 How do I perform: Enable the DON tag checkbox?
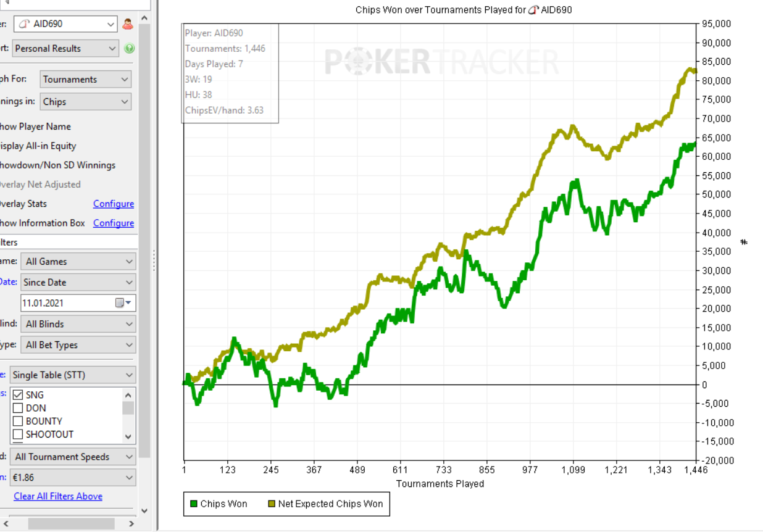pos(18,408)
